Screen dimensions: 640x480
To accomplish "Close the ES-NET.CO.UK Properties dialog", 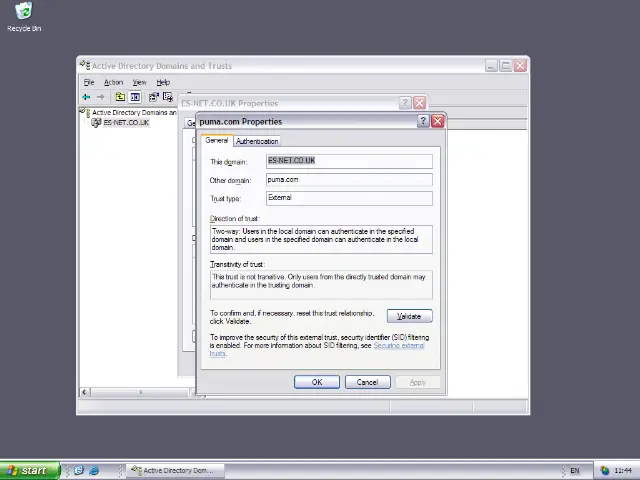I will (x=420, y=103).
